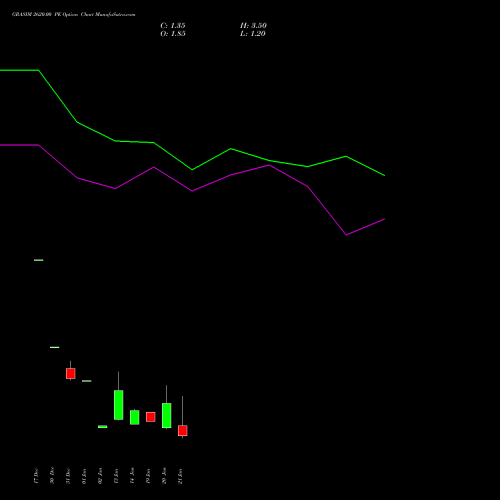Click the '20 Jan' date axis label
The image size is (500, 500).
[x=164, y=476]
